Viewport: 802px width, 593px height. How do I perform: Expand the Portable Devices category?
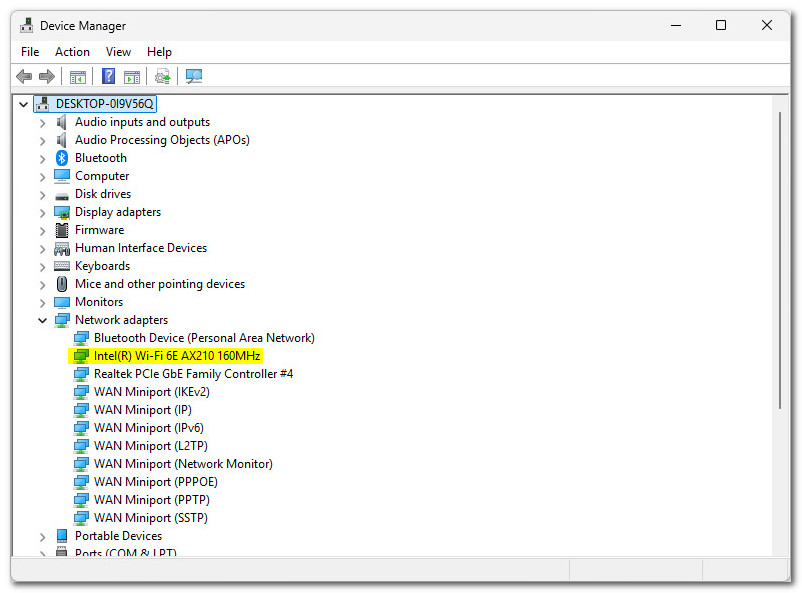tap(42, 536)
